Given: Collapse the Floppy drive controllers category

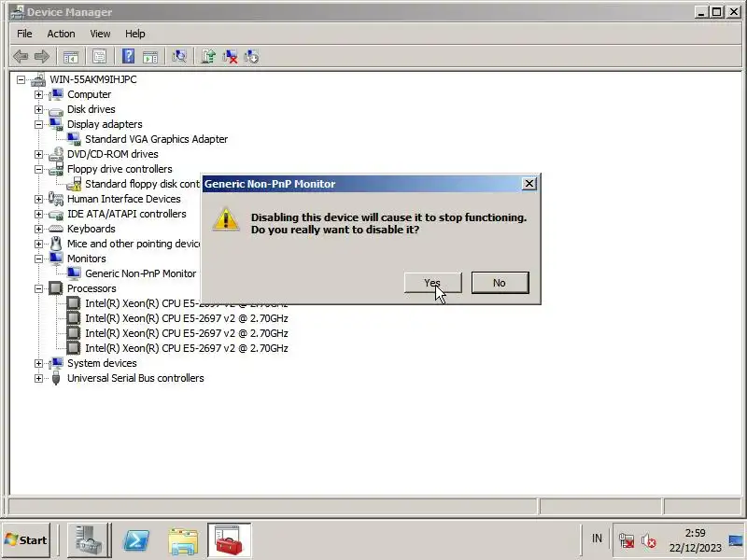Looking at the screenshot, I should click(x=38, y=170).
